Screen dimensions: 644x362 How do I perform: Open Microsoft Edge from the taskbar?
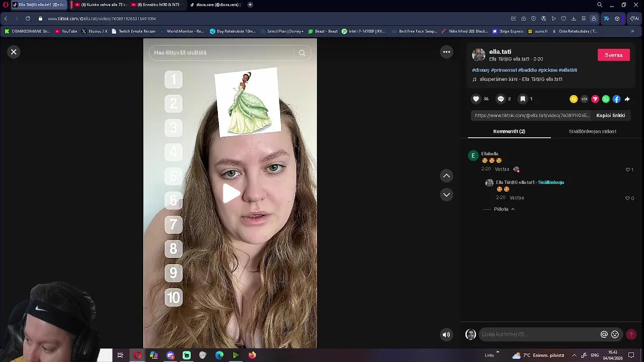(219, 355)
